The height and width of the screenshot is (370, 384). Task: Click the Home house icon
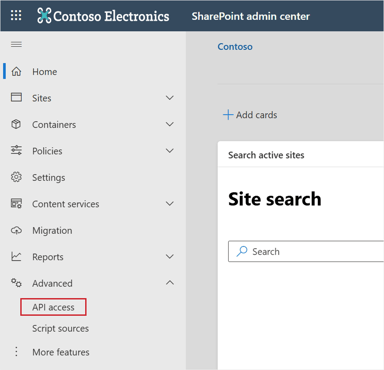tap(16, 71)
